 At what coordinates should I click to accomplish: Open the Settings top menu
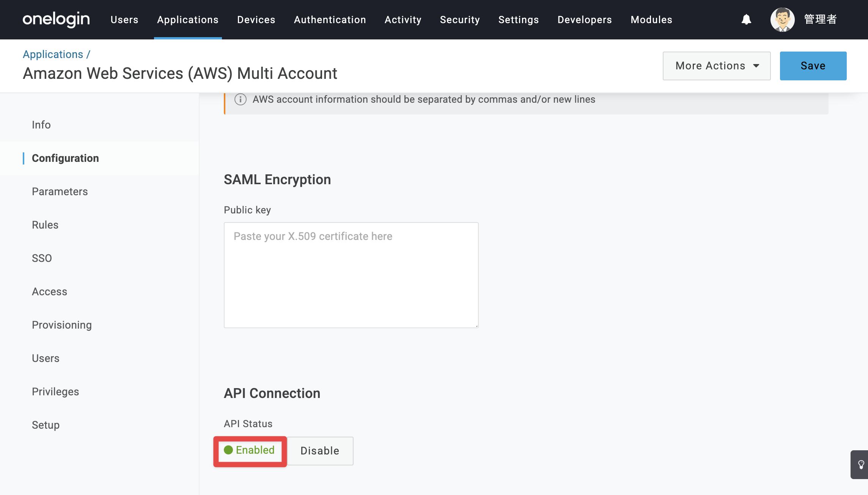519,20
